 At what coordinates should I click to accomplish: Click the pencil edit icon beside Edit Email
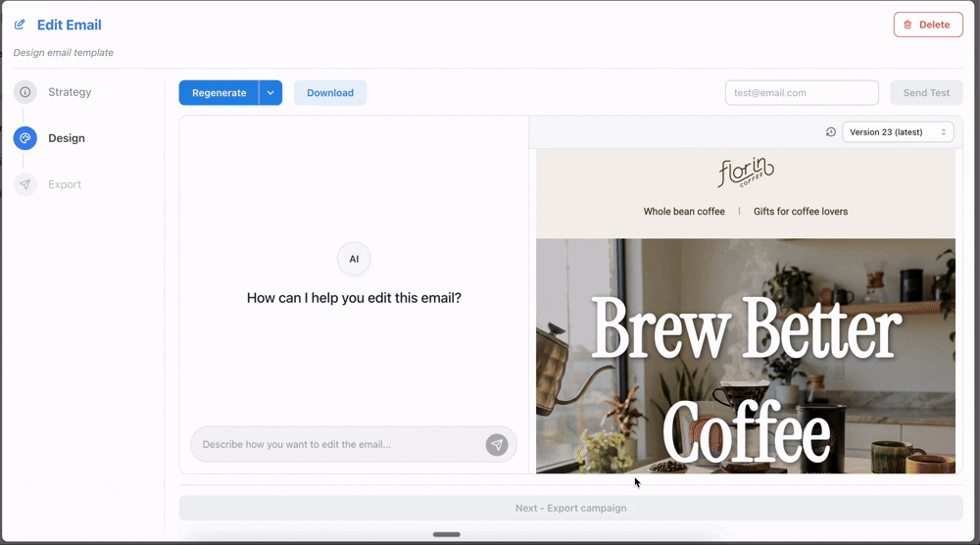point(20,25)
